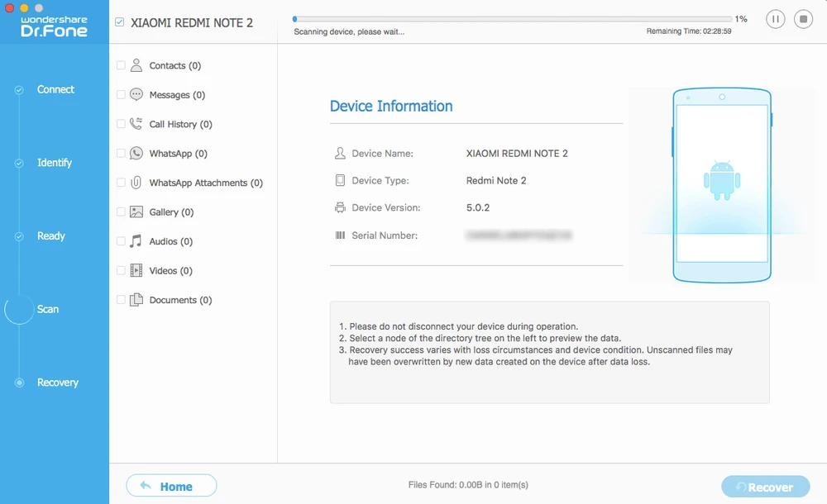Go to the Recovery step
This screenshot has height=504, width=827.
[57, 383]
